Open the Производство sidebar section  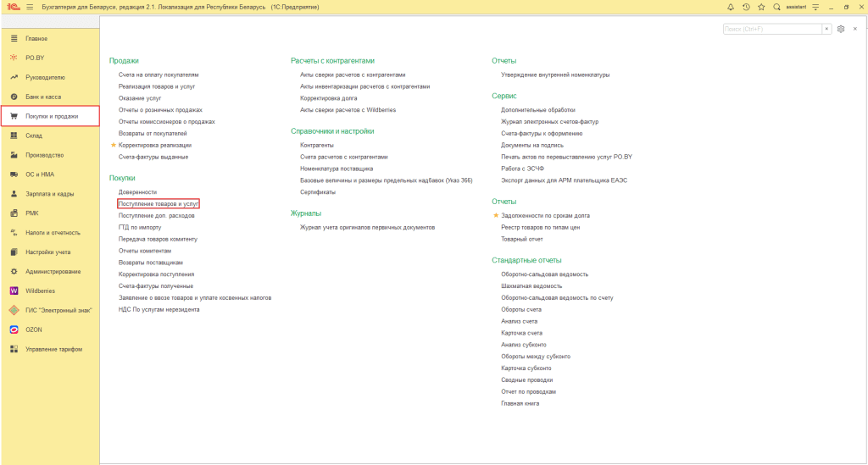tap(50, 155)
